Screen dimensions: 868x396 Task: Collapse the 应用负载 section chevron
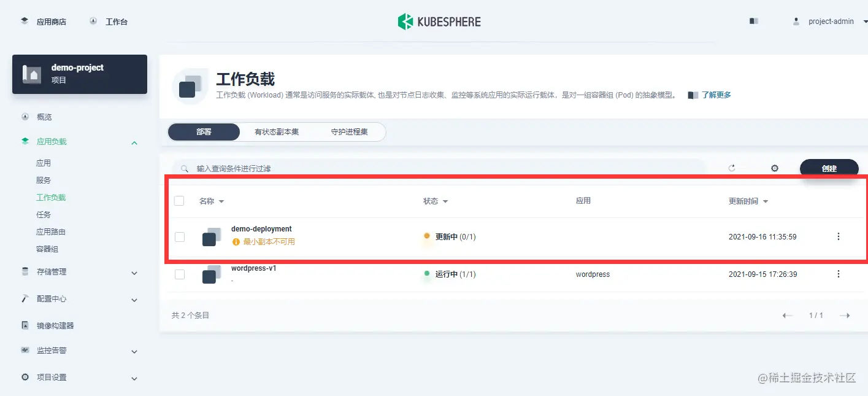[134, 142]
